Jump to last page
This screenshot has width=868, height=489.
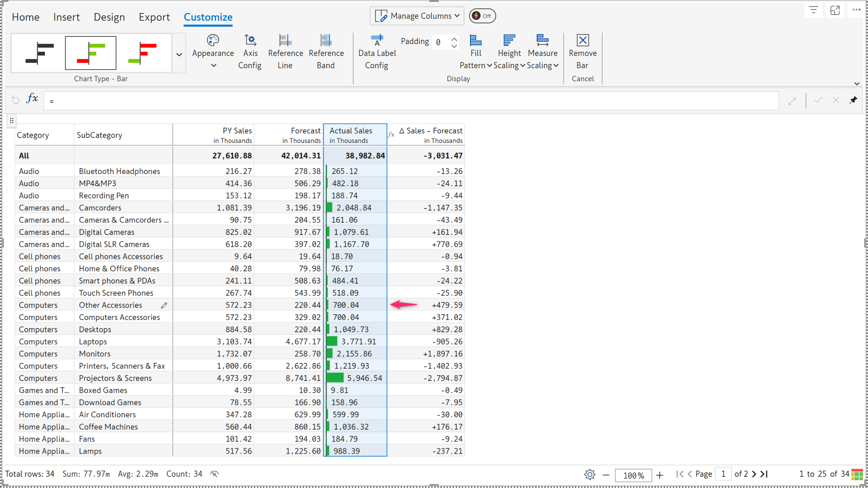click(x=764, y=474)
